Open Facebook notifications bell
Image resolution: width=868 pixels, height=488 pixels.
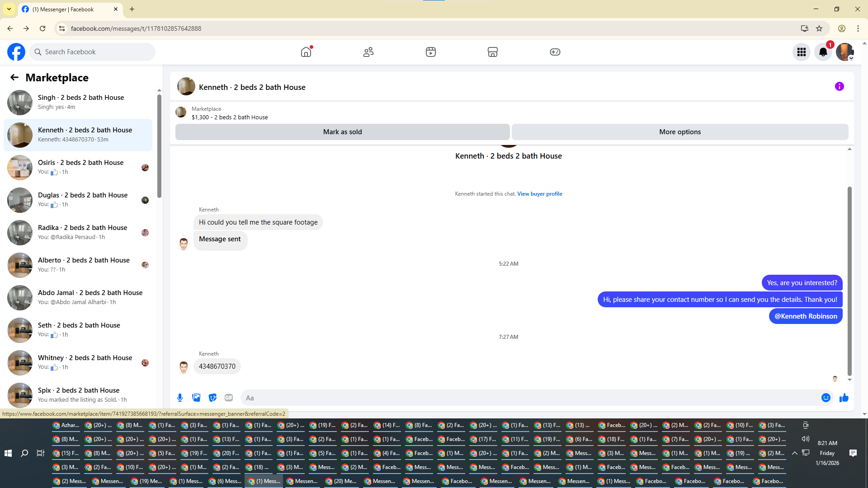click(823, 52)
